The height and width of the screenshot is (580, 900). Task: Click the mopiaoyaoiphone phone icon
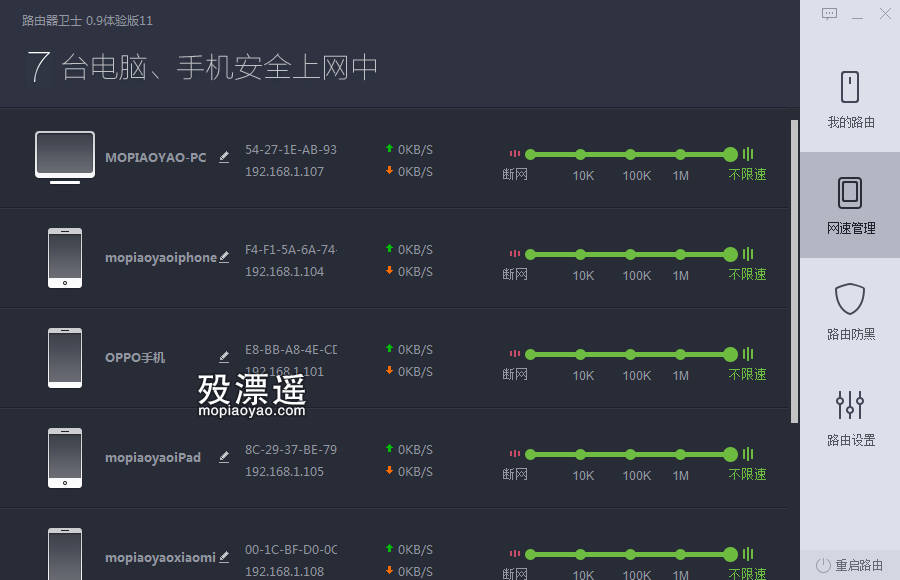pyautogui.click(x=65, y=258)
